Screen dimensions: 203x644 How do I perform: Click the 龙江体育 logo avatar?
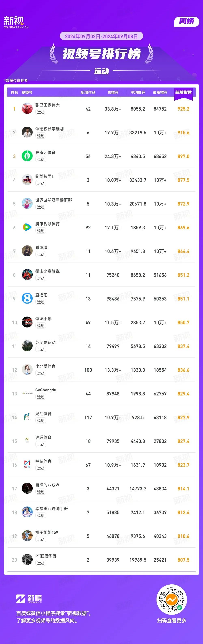click(27, 417)
